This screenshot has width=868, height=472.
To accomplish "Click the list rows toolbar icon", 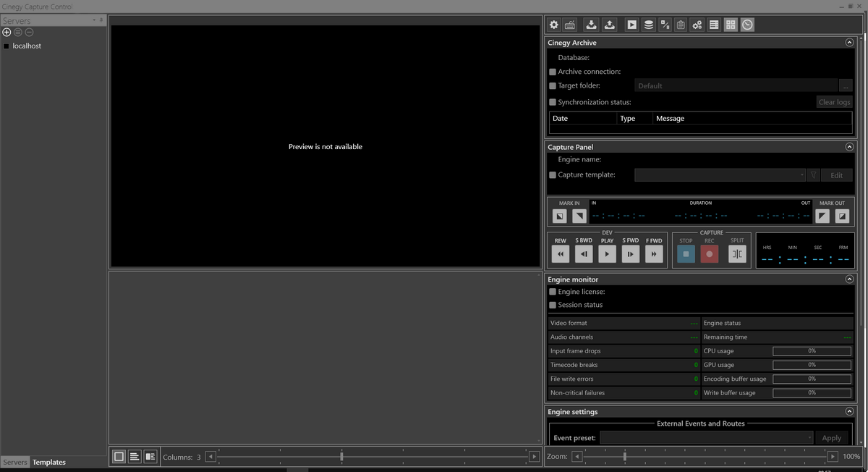I will click(x=714, y=25).
